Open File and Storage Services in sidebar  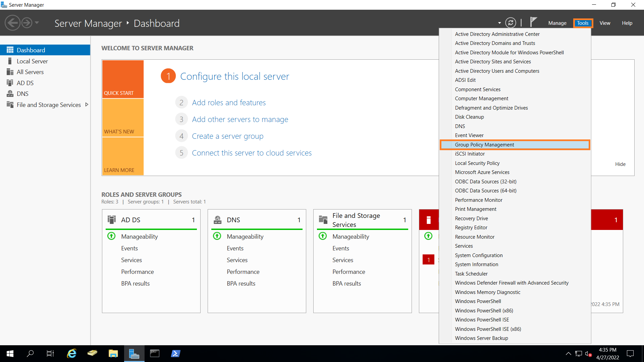49,105
